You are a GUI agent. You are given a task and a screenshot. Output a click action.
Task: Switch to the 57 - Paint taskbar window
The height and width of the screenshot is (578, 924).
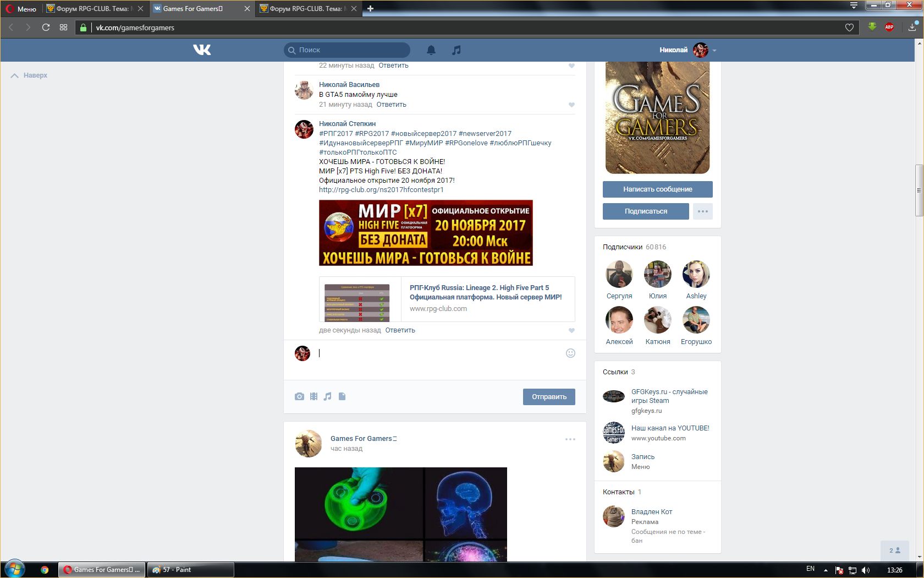click(x=190, y=570)
